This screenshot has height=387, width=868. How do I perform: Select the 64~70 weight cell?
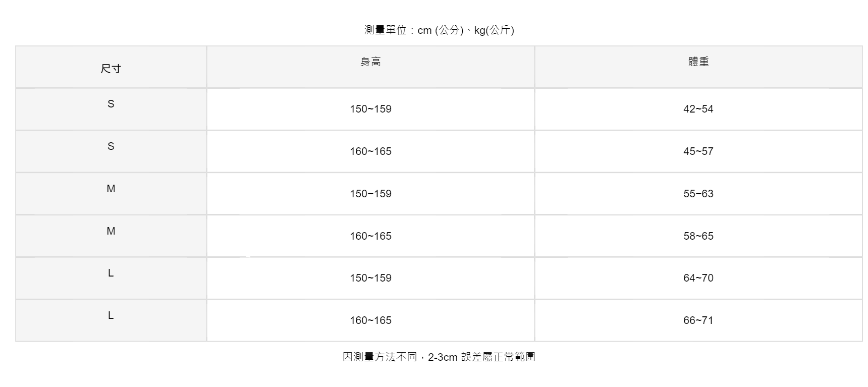(698, 278)
